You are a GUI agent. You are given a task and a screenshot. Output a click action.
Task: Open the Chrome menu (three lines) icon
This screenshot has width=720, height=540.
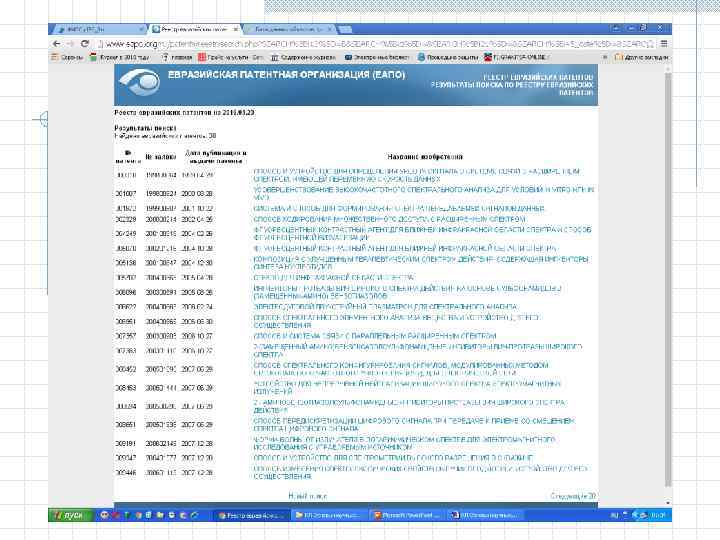664,44
